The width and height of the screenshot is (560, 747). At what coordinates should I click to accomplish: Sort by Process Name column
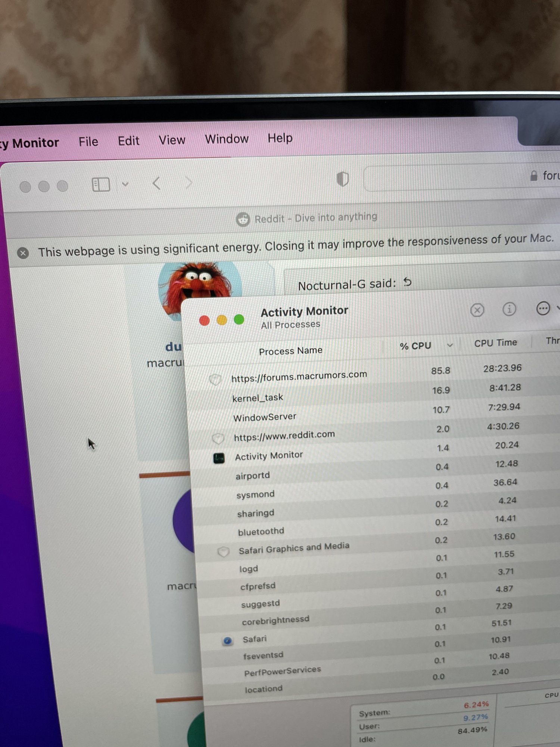290,351
